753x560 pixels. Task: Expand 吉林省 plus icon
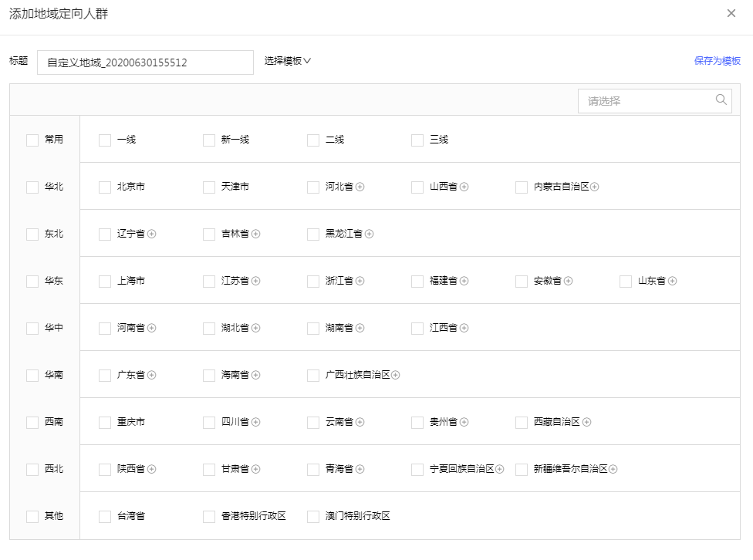[x=255, y=234]
